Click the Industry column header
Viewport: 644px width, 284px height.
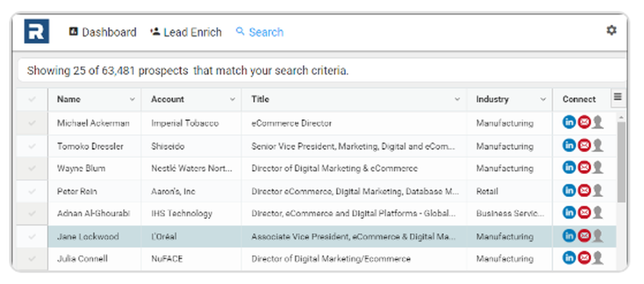click(x=509, y=99)
